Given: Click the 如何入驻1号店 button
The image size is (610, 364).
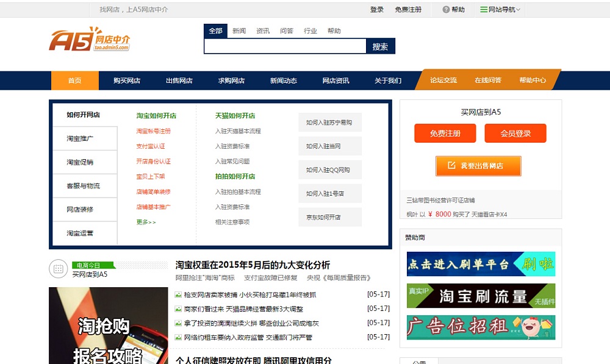Looking at the screenshot, I should coord(330,194).
